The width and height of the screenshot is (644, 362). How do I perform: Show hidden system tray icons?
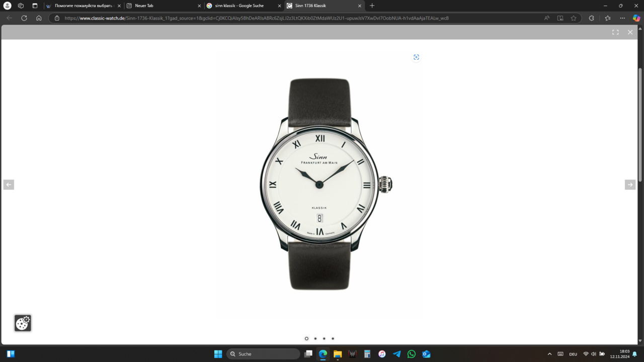coord(549,354)
